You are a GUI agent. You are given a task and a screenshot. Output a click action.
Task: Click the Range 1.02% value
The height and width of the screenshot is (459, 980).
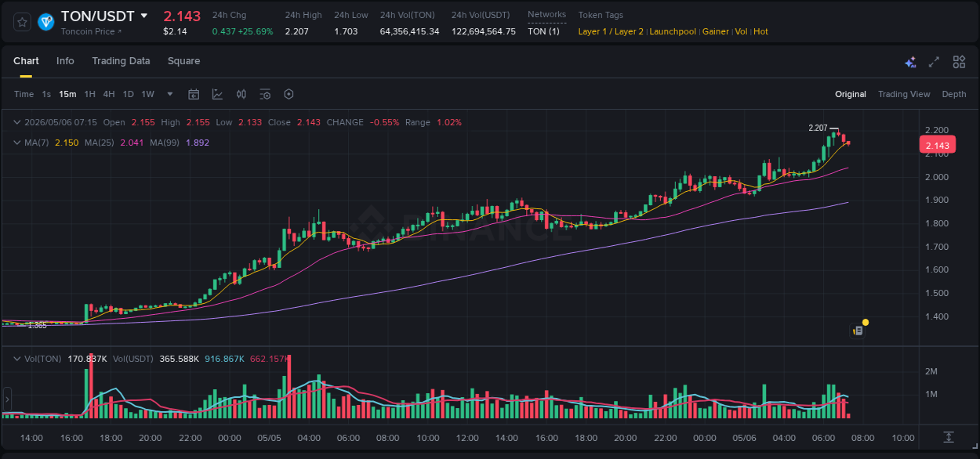point(448,122)
